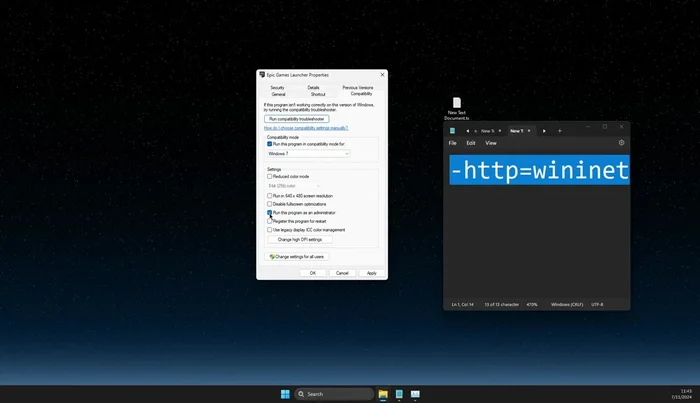Click the Notepad icon in the taskbar

[399, 394]
